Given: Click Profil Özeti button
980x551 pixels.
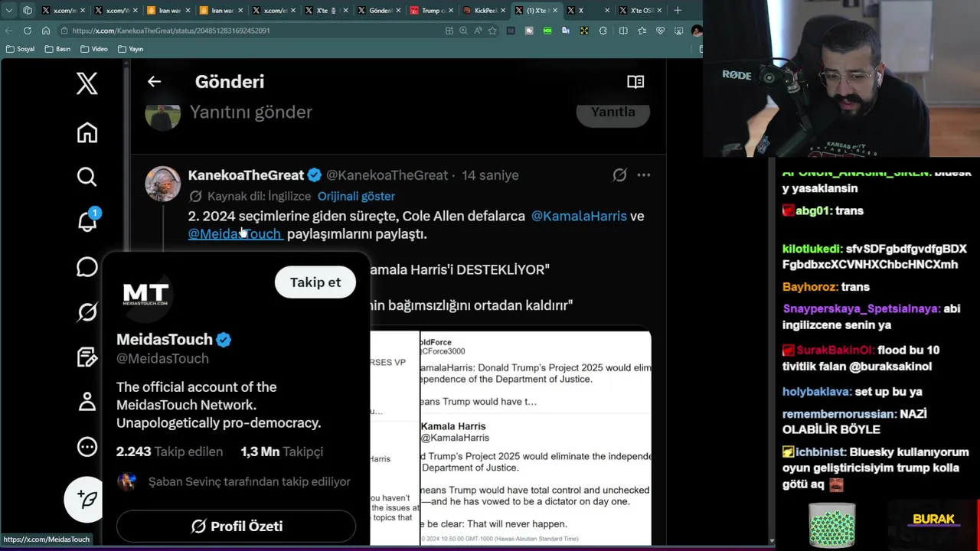Looking at the screenshot, I should [x=236, y=527].
